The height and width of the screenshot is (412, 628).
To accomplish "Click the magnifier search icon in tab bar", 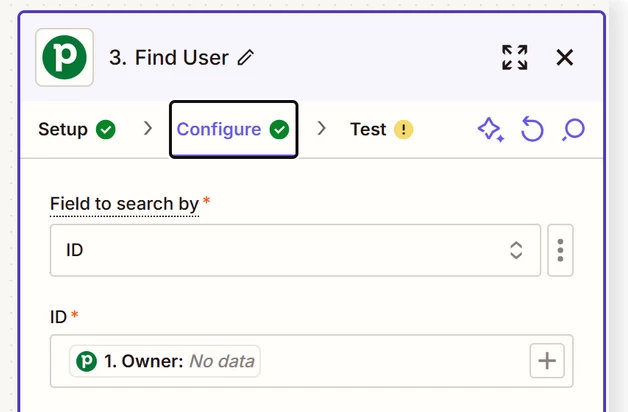I will point(573,129).
